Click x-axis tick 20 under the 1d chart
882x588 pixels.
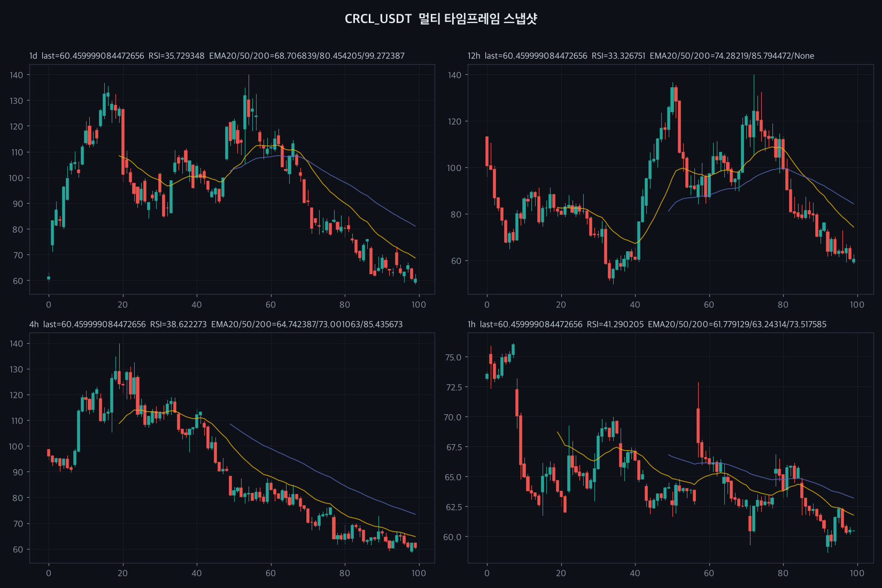(122, 304)
